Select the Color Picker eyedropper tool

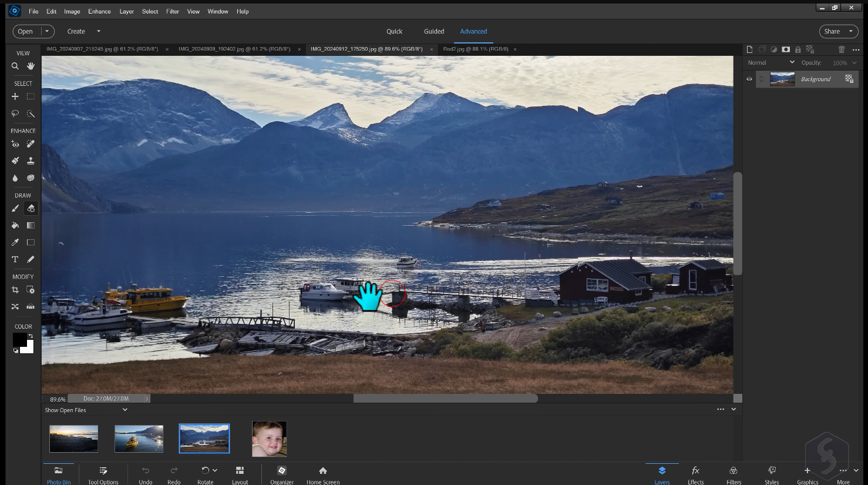point(15,242)
